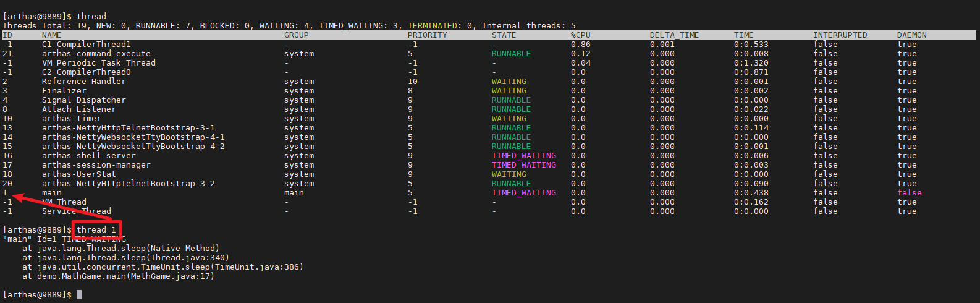Click the NAME column header
Viewport: 980px width, 303px height.
pyautogui.click(x=52, y=35)
